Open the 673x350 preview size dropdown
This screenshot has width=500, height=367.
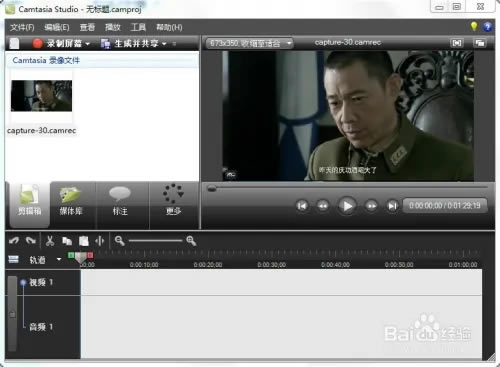tap(249, 43)
